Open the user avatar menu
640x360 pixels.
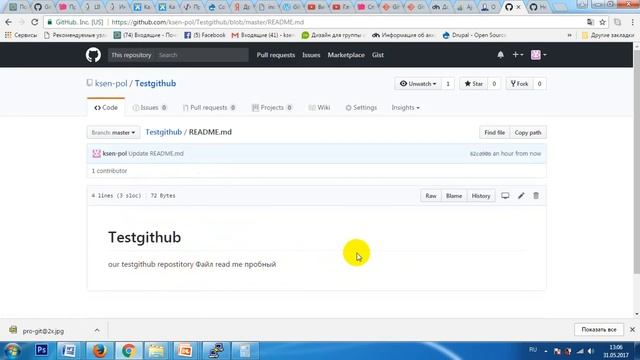click(538, 55)
